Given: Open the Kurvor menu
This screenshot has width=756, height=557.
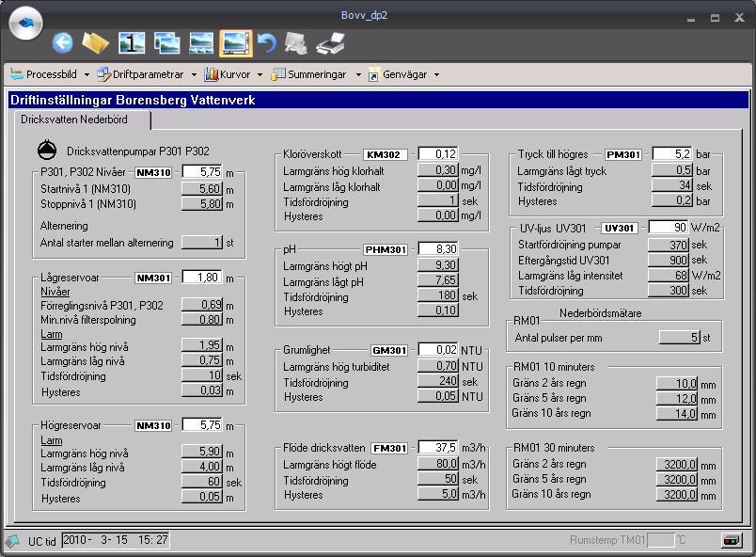Looking at the screenshot, I should click(228, 74).
